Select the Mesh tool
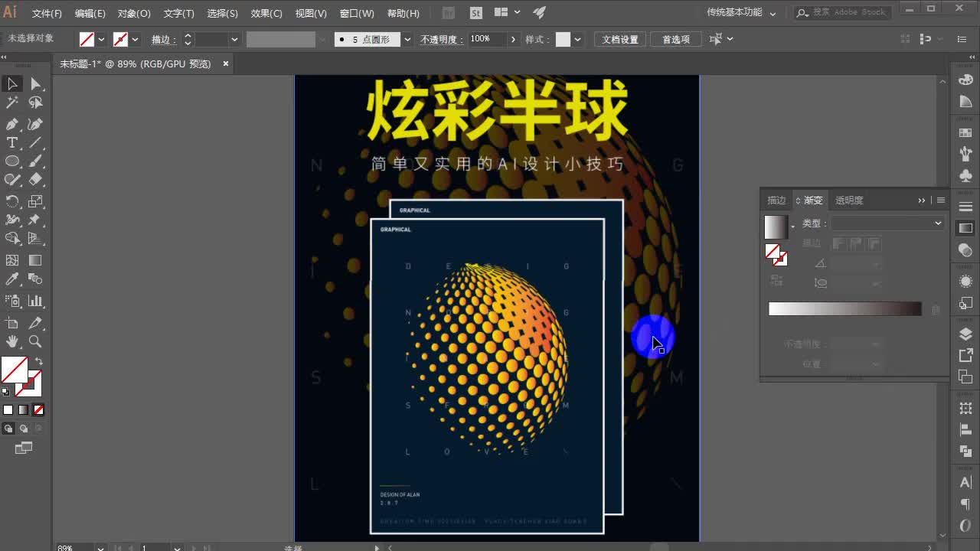Image resolution: width=980 pixels, height=551 pixels. [12, 260]
